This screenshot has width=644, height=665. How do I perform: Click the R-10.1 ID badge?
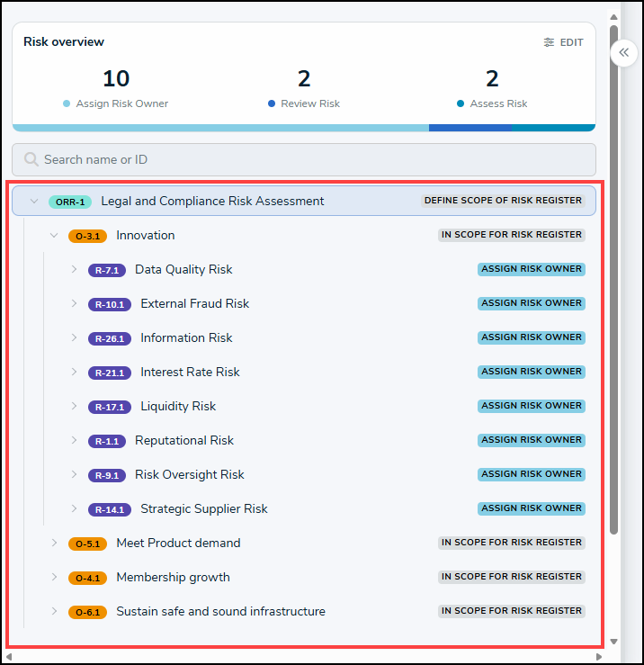[110, 304]
